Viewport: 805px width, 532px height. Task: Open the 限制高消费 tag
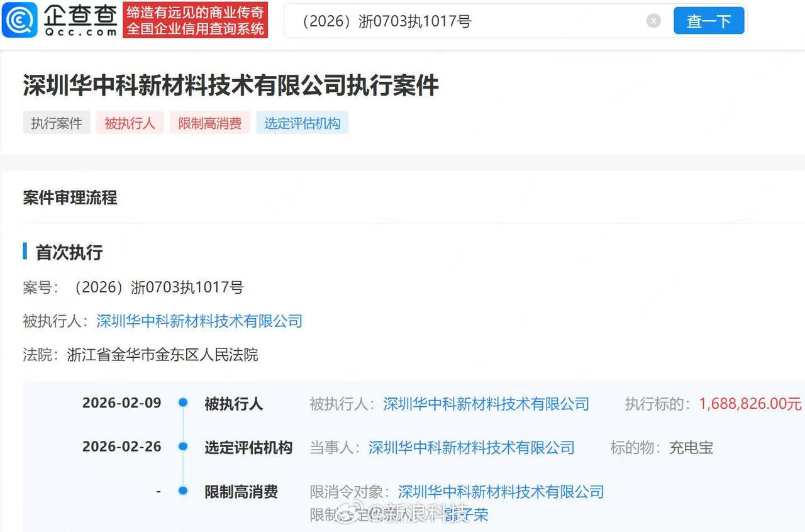(x=209, y=123)
